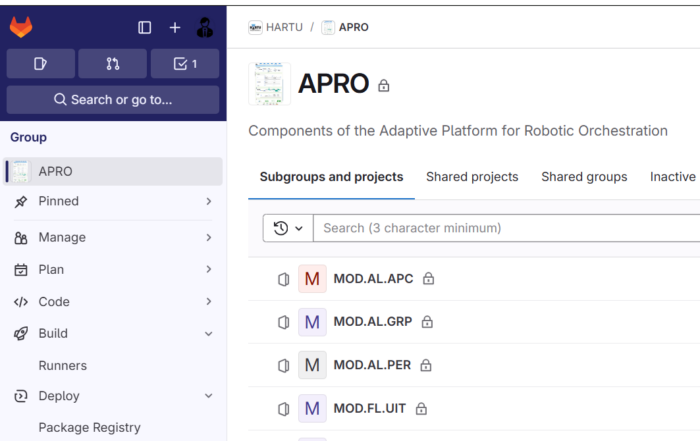Image resolution: width=700 pixels, height=441 pixels.
Task: Click the Group heading label
Action: (x=28, y=137)
